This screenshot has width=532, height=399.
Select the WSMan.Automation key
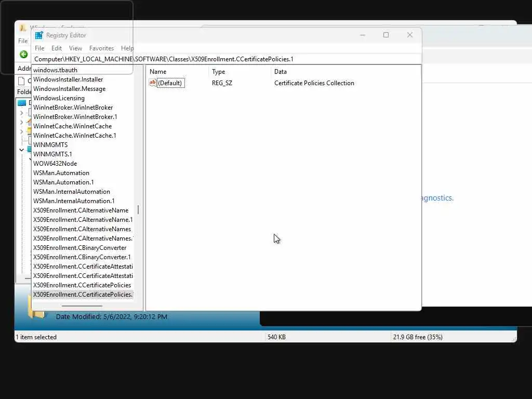pyautogui.click(x=61, y=173)
